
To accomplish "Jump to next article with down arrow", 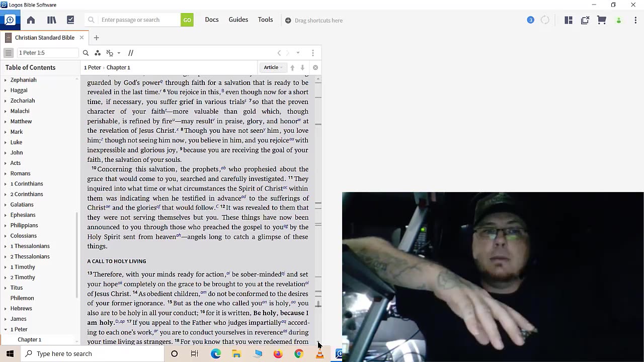I will [x=302, y=67].
